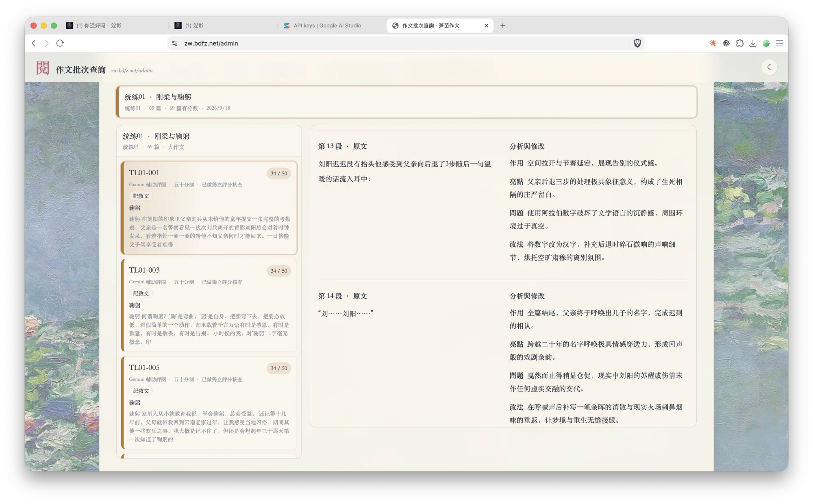Viewport: 813px width, 504px height.
Task: Click the 分析與修改 heading for paragraph 14
Action: (x=527, y=296)
